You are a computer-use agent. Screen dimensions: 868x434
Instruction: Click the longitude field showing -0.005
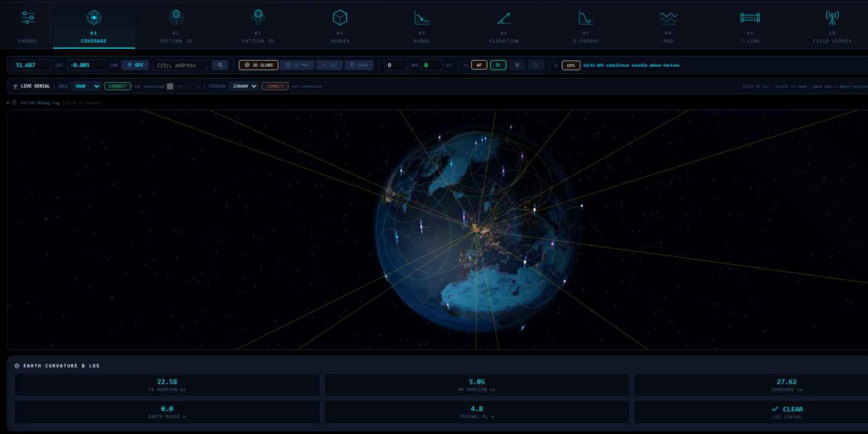pos(86,65)
